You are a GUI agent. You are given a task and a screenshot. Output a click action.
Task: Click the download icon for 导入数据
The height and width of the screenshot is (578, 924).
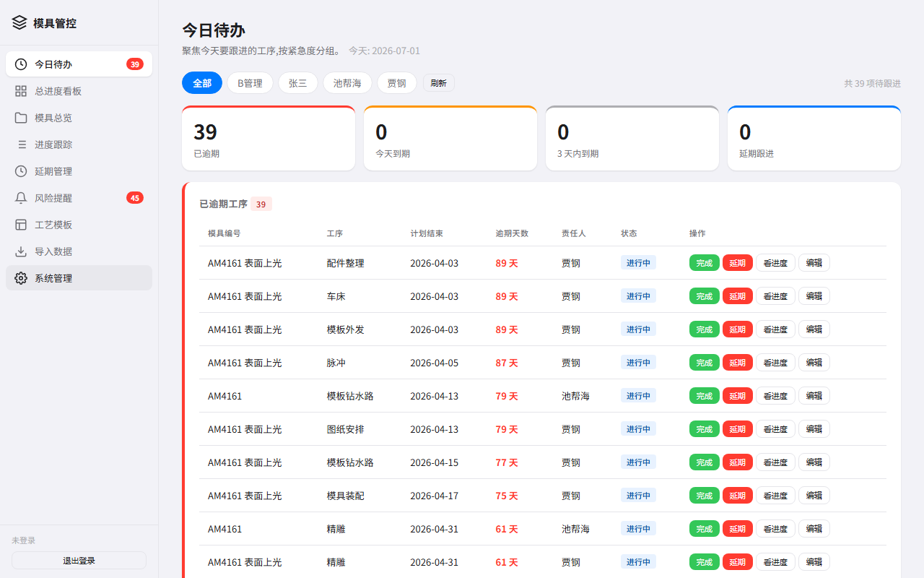21,251
